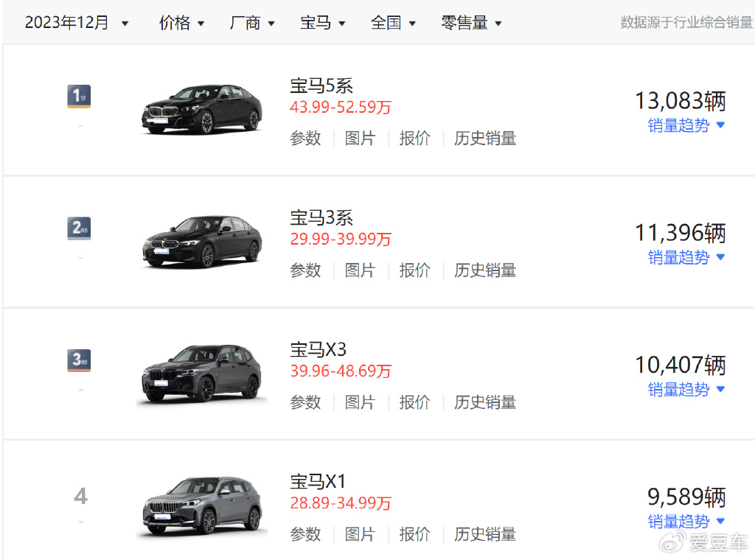Open the 宝马 brand dropdown

coord(323,23)
